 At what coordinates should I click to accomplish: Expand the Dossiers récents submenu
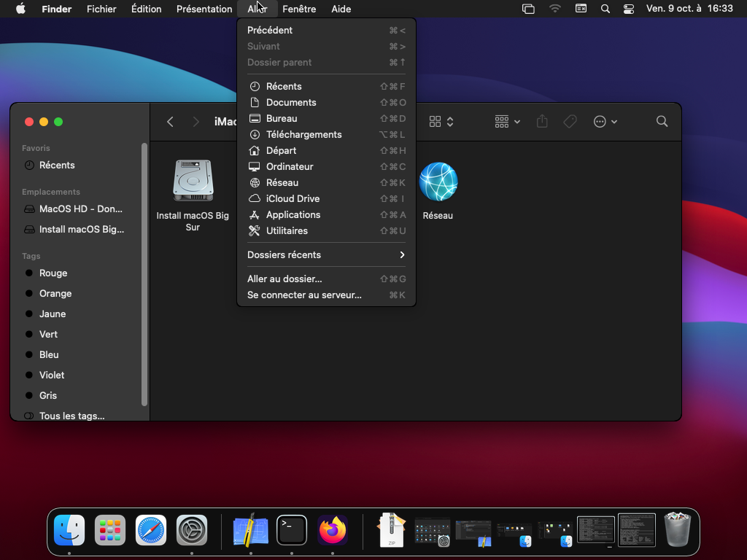pos(326,254)
